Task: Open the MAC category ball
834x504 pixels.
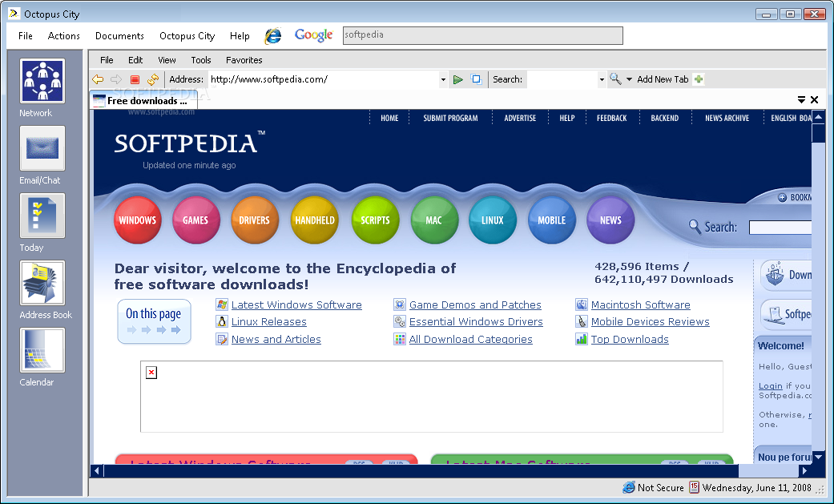Action: pyautogui.click(x=434, y=220)
